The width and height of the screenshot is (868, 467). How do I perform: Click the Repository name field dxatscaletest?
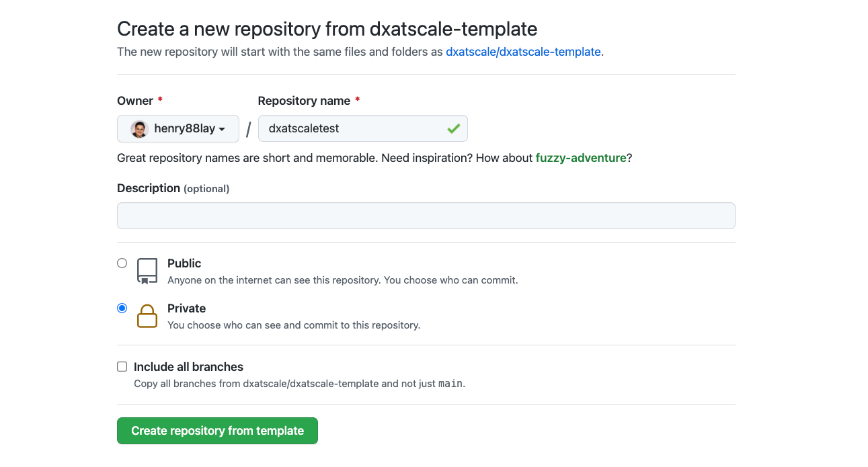click(363, 128)
